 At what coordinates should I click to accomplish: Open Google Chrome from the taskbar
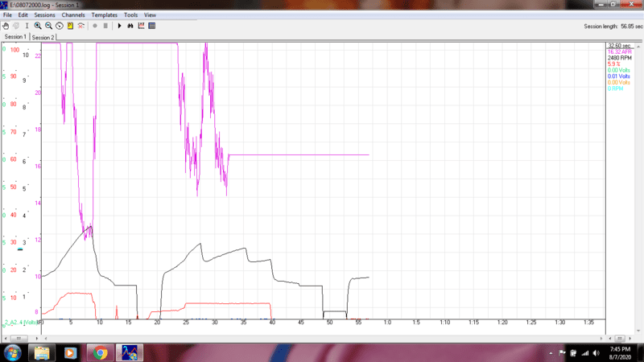(x=100, y=352)
